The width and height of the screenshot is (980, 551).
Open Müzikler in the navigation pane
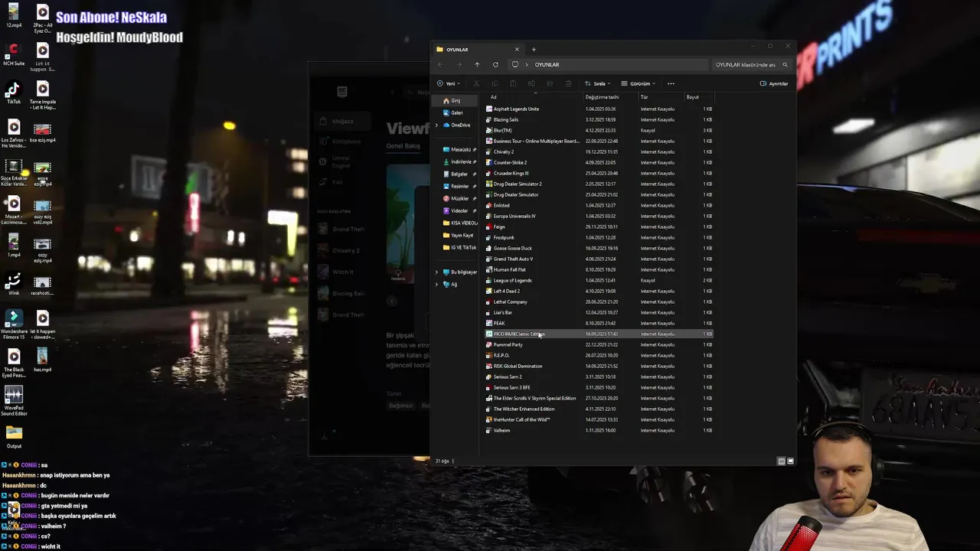459,198
